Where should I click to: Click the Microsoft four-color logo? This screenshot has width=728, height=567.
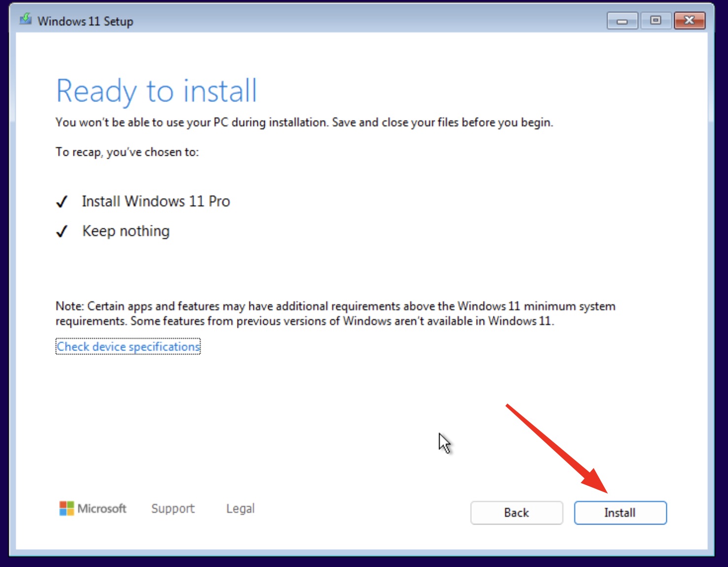67,508
